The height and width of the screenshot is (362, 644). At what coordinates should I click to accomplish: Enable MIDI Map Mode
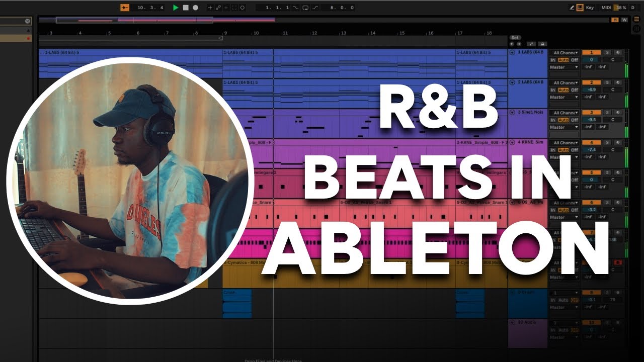(606, 8)
